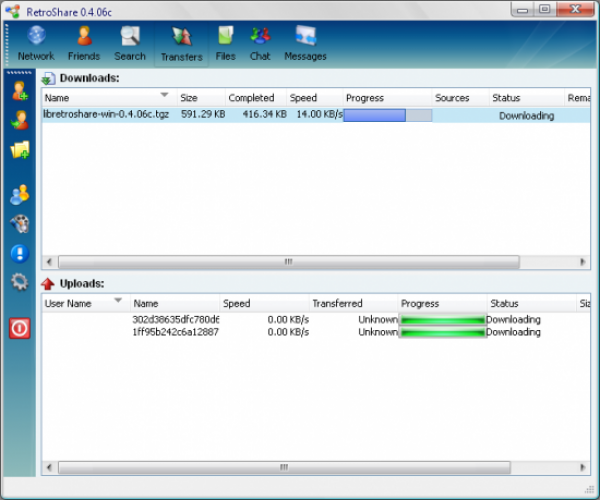This screenshot has height=500, width=600.
Task: Click Downloading status of tgz download
Action: tap(527, 116)
